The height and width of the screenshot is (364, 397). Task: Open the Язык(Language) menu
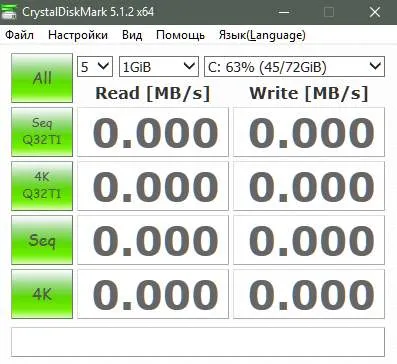[x=262, y=35]
